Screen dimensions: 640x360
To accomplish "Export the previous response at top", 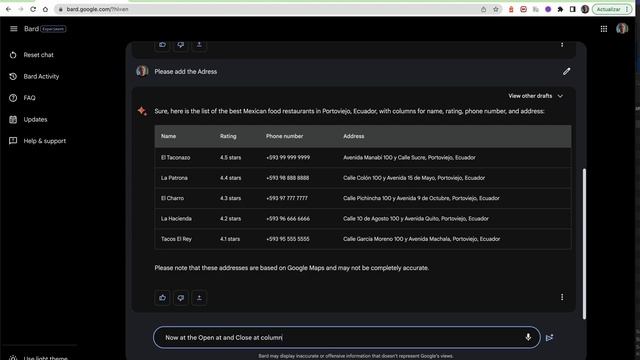I will click(199, 45).
